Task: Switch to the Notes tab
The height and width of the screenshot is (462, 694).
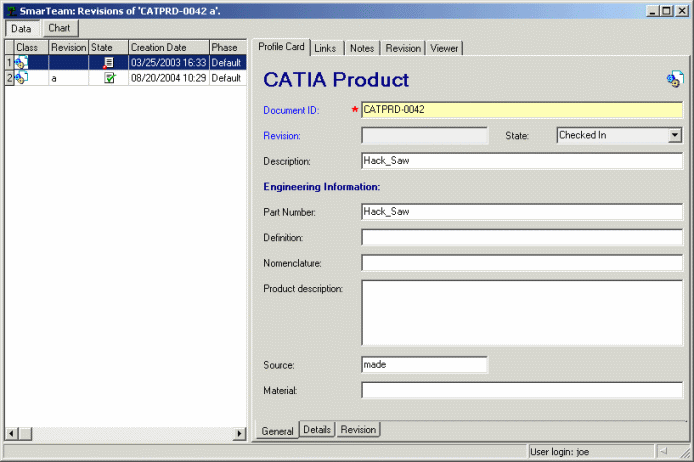Action: (362, 48)
